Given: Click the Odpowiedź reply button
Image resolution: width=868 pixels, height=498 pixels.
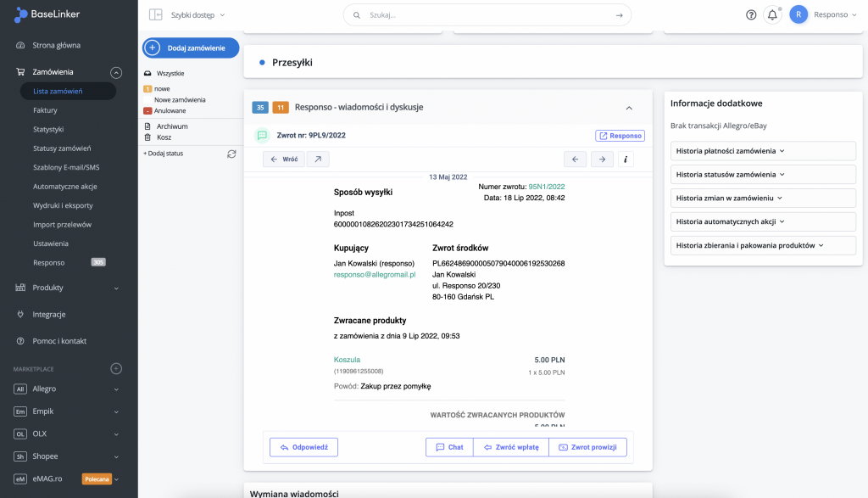Looking at the screenshot, I should click(x=304, y=447).
